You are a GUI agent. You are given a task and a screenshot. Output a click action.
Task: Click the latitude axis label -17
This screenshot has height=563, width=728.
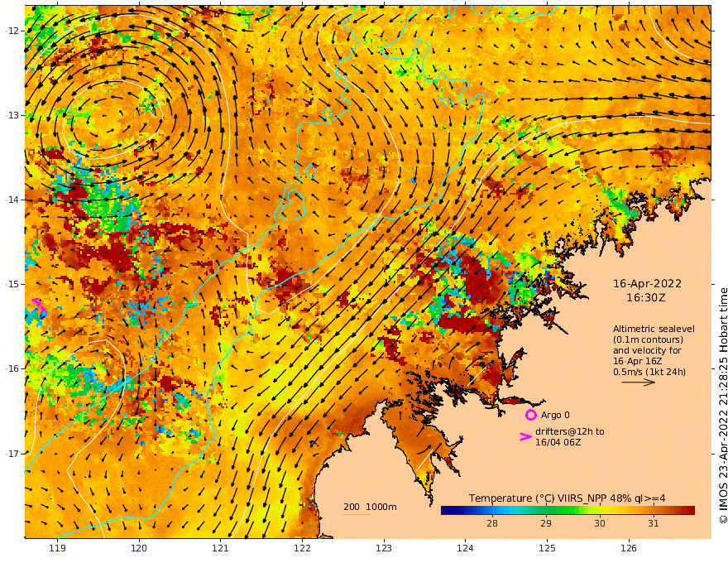click(13, 454)
